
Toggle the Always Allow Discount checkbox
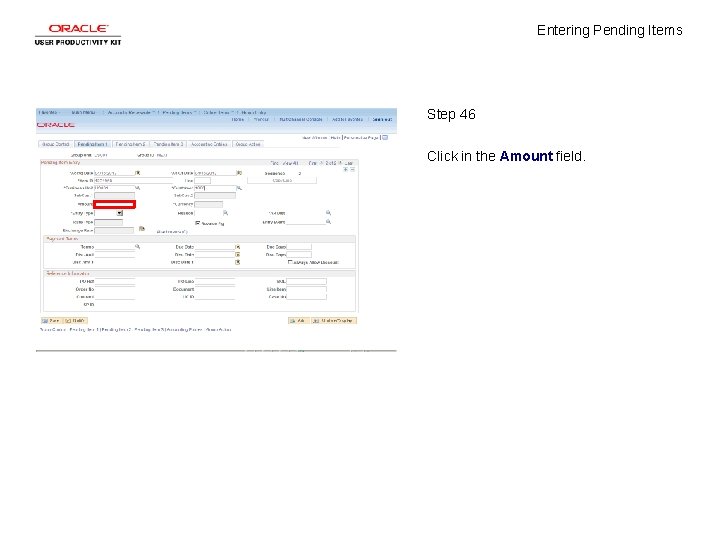(x=290, y=262)
